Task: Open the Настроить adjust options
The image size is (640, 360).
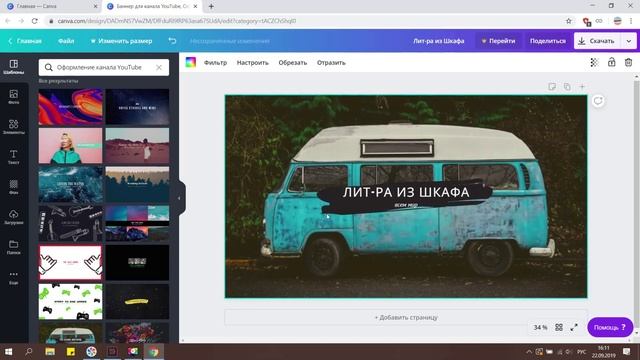Action: [253, 62]
